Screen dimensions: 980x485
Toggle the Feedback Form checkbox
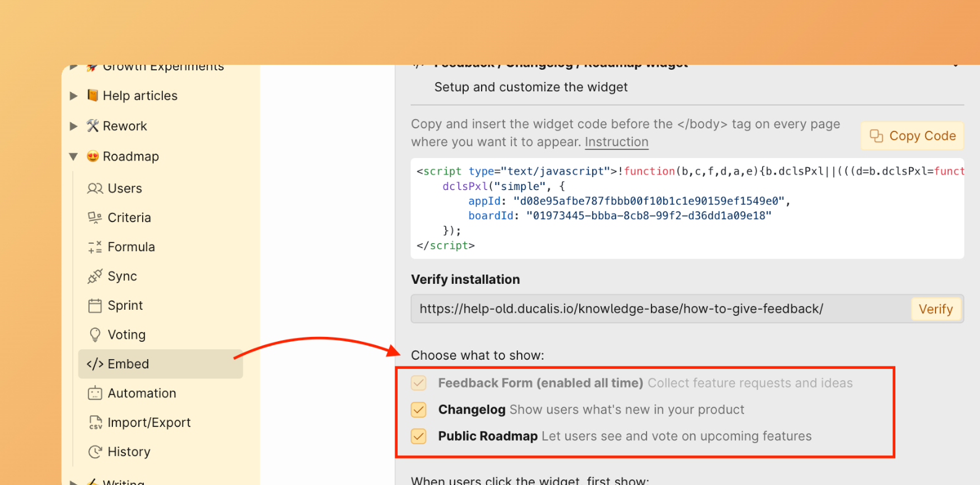point(419,383)
